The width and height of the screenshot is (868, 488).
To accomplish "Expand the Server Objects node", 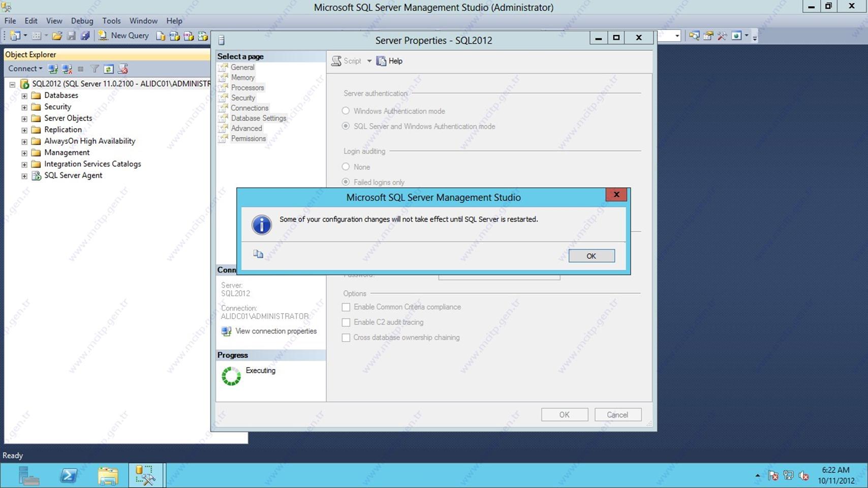I will [24, 119].
